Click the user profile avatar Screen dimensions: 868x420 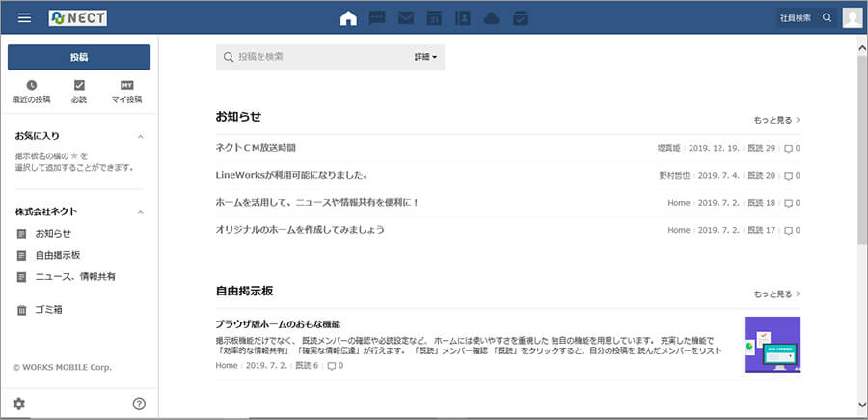852,17
